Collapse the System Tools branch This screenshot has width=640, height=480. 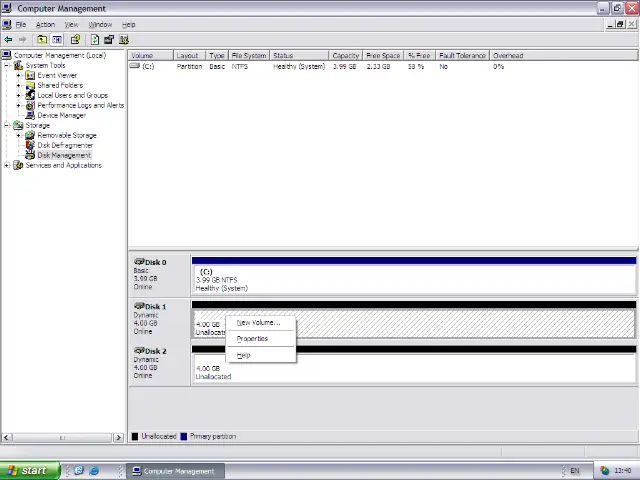coord(7,65)
